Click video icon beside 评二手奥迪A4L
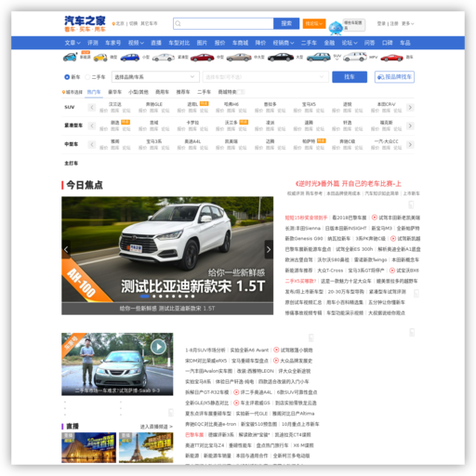476x476 pixels. coord(236,392)
